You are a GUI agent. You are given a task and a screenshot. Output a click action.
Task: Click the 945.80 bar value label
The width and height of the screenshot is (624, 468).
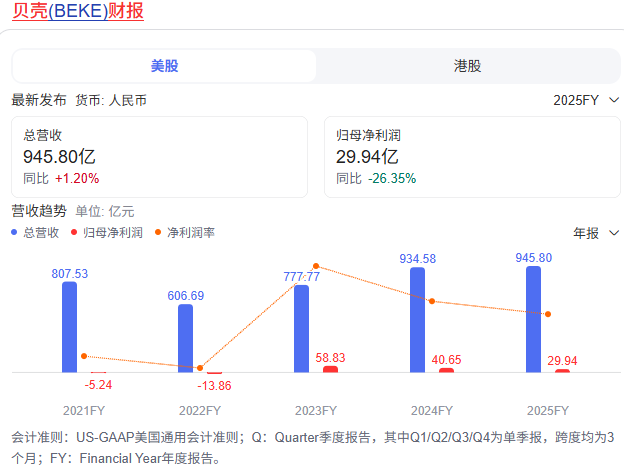click(534, 258)
